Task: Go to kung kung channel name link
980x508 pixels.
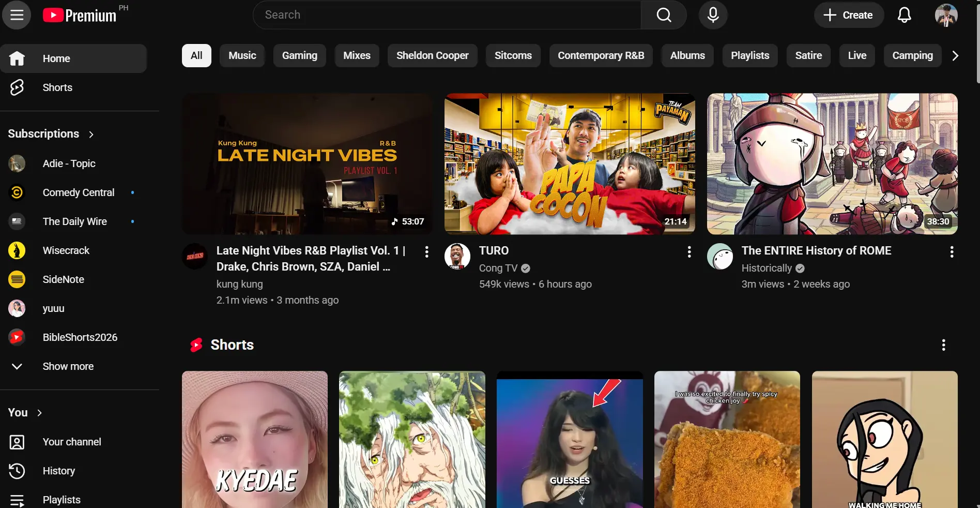Action: (x=239, y=284)
